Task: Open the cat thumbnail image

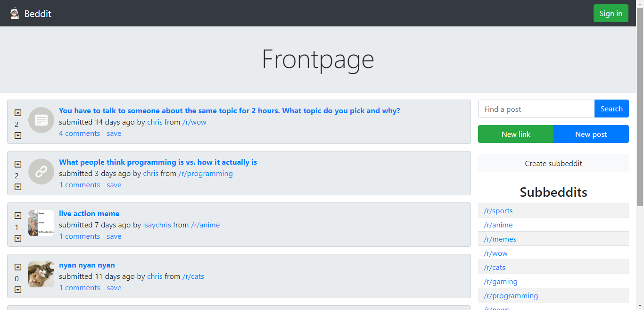Action: pos(41,274)
